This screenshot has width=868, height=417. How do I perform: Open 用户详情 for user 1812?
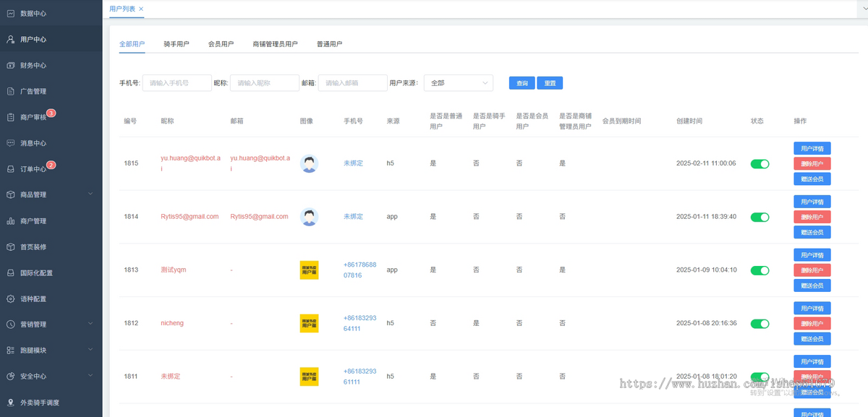pos(812,309)
